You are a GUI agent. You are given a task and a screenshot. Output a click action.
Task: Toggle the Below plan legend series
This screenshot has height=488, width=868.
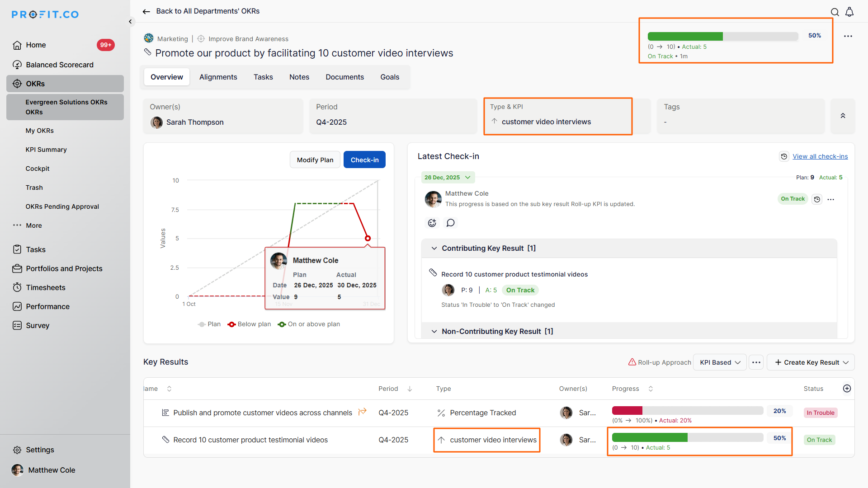point(250,324)
